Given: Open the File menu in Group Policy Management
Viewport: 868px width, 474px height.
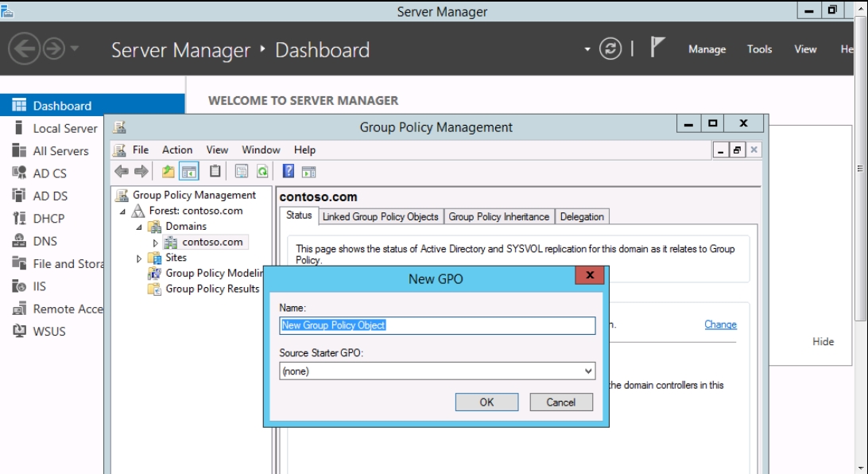Looking at the screenshot, I should pyautogui.click(x=141, y=150).
